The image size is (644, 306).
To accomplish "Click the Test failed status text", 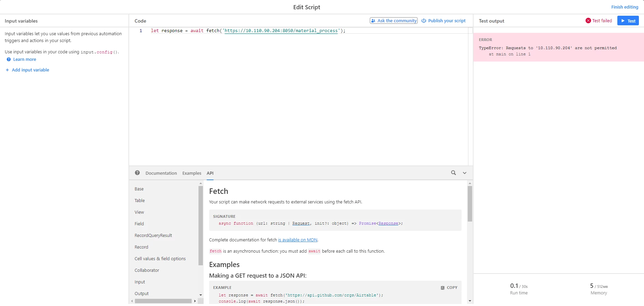I will pyautogui.click(x=602, y=21).
